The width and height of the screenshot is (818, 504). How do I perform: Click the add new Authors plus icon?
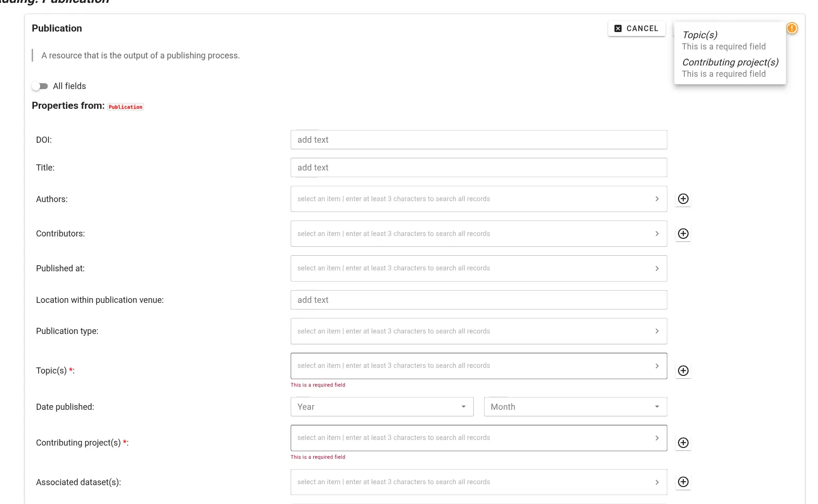click(683, 199)
